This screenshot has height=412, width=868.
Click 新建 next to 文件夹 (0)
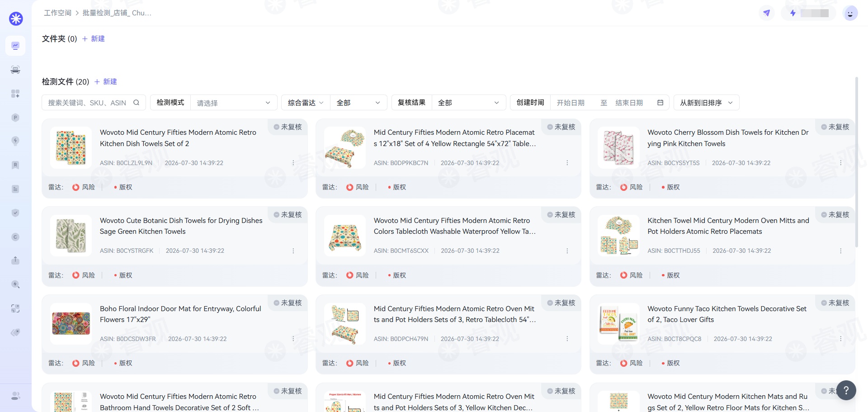tap(94, 39)
